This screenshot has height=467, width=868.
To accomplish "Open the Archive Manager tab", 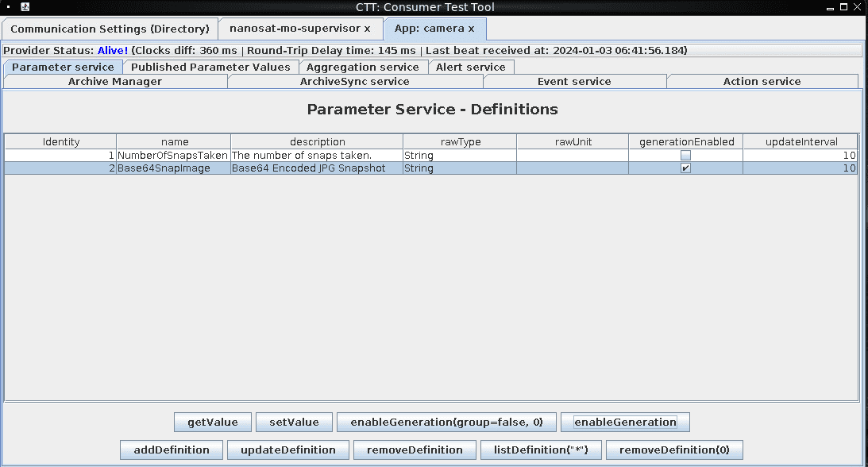I will tap(115, 81).
